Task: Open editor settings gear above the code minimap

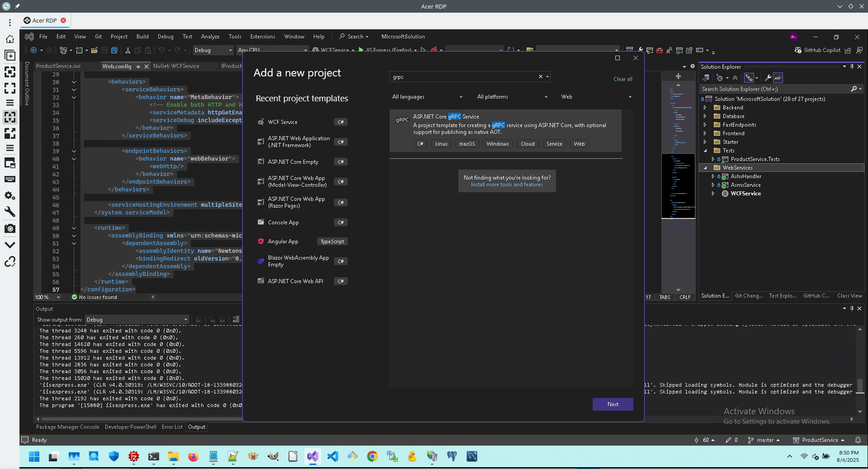Action: (692, 66)
